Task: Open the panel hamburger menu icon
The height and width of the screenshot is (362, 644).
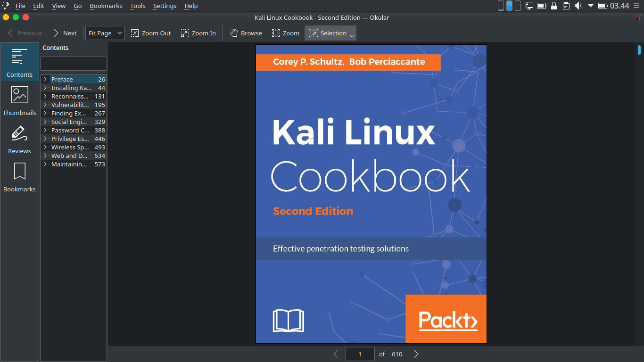Action: point(638,6)
